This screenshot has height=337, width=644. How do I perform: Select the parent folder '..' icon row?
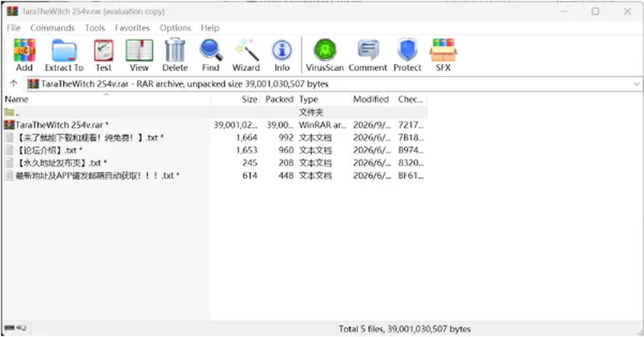(9, 112)
